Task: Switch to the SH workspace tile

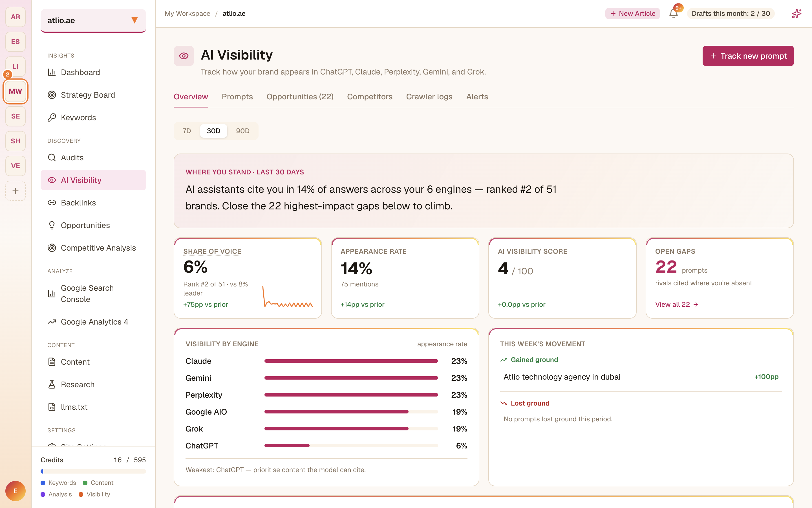Action: [16, 141]
